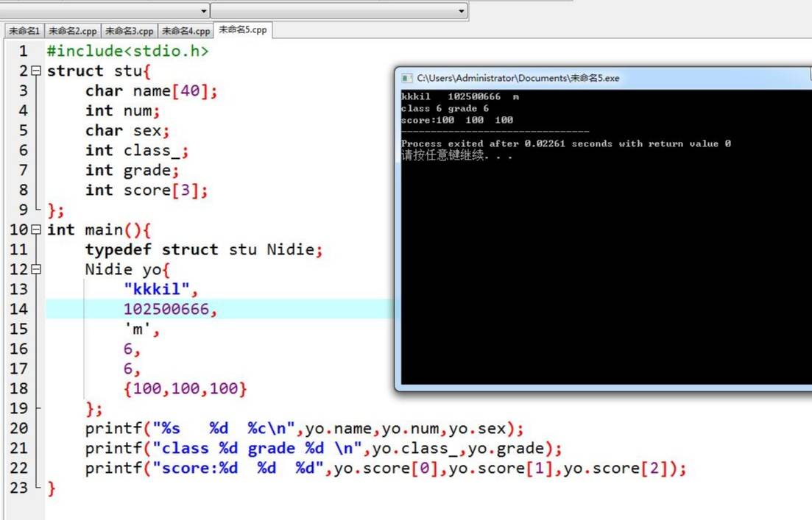Click the printf on line 20
Viewport: 812px width, 520px height.
305,428
